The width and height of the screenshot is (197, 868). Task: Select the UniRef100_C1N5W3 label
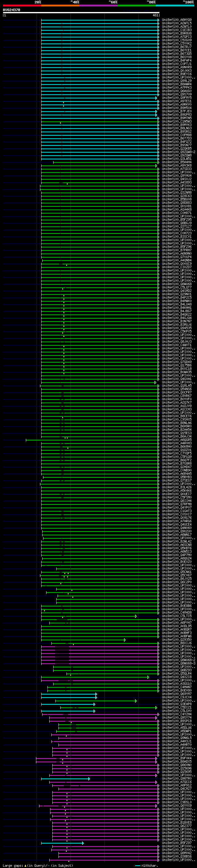click(x=177, y=122)
